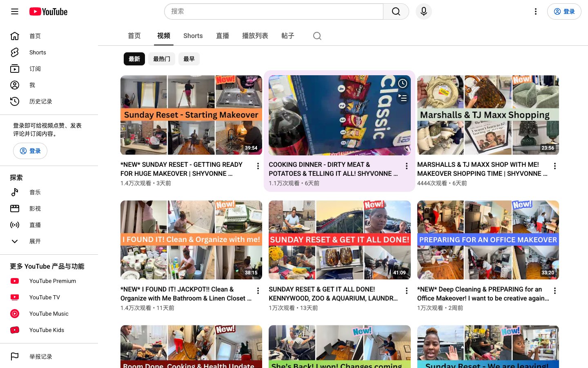Click the 音乐 music note icon

click(x=15, y=192)
